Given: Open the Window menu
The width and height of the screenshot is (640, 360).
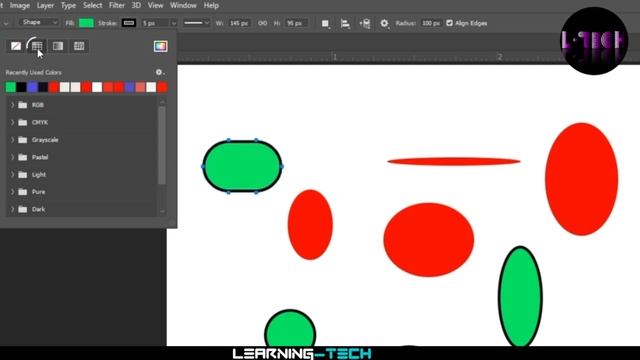Looking at the screenshot, I should point(183,5).
